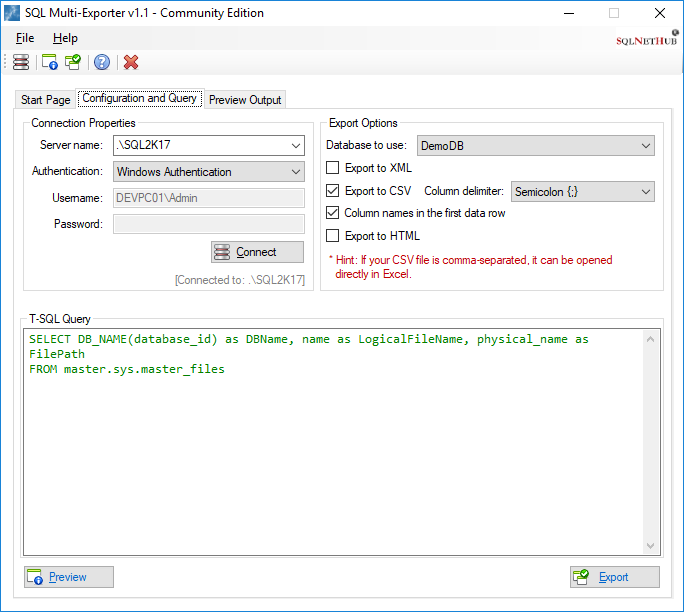This screenshot has width=684, height=612.
Task: Click the red CSV Hint text
Action: tap(470, 267)
